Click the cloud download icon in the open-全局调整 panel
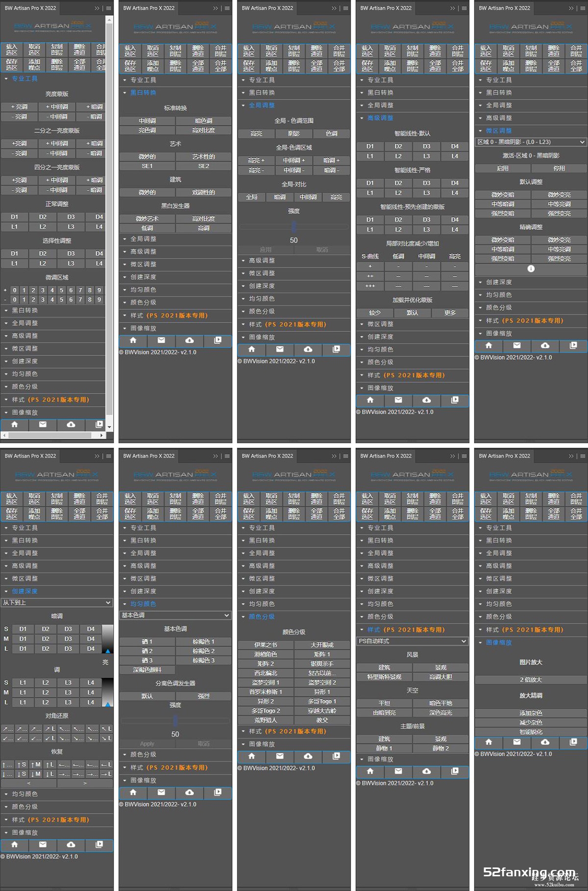Image resolution: width=588 pixels, height=891 pixels. 308,349
